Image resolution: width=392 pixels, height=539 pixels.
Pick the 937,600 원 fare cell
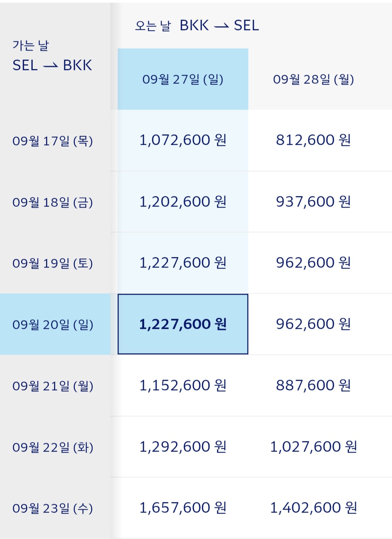coord(313,202)
